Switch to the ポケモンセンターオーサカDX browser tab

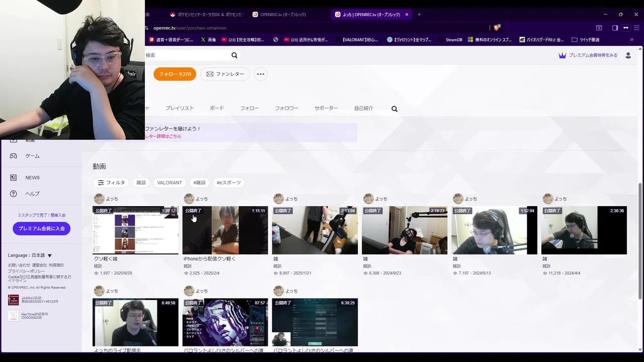click(206, 15)
